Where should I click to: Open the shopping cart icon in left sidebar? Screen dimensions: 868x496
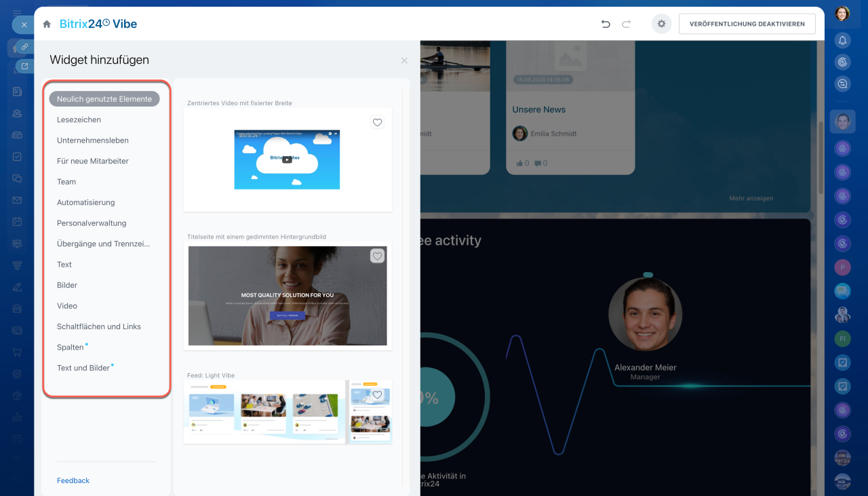[x=17, y=352]
